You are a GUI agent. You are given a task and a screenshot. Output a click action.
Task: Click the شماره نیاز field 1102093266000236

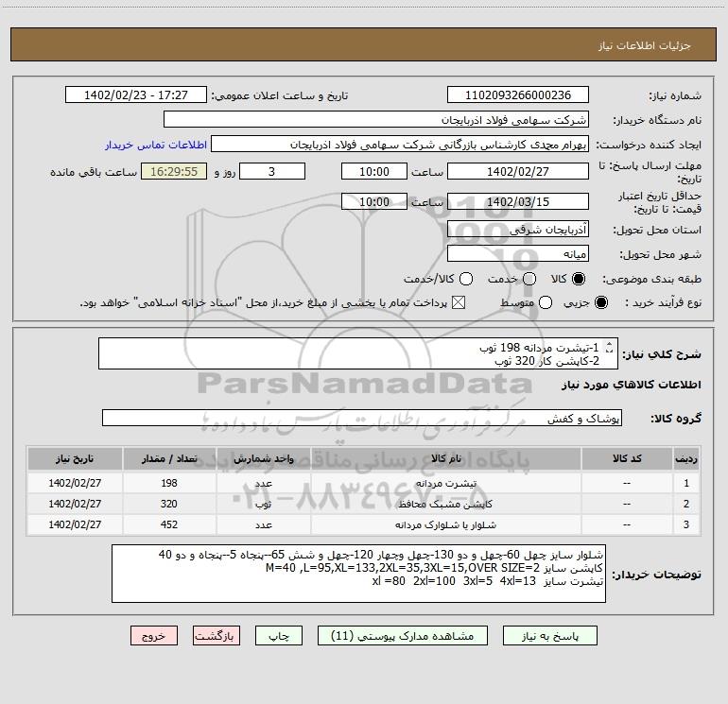[518, 95]
